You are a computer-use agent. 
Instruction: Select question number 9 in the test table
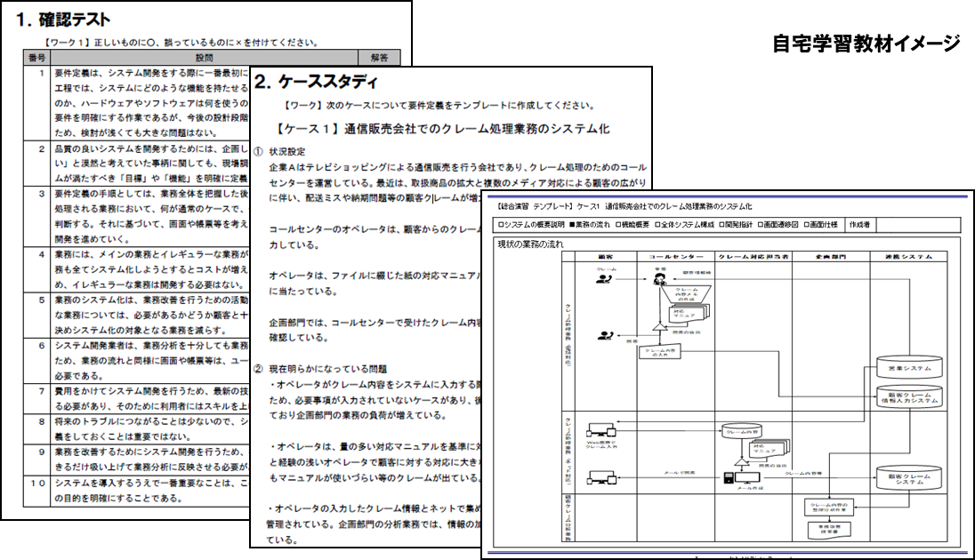click(42, 452)
